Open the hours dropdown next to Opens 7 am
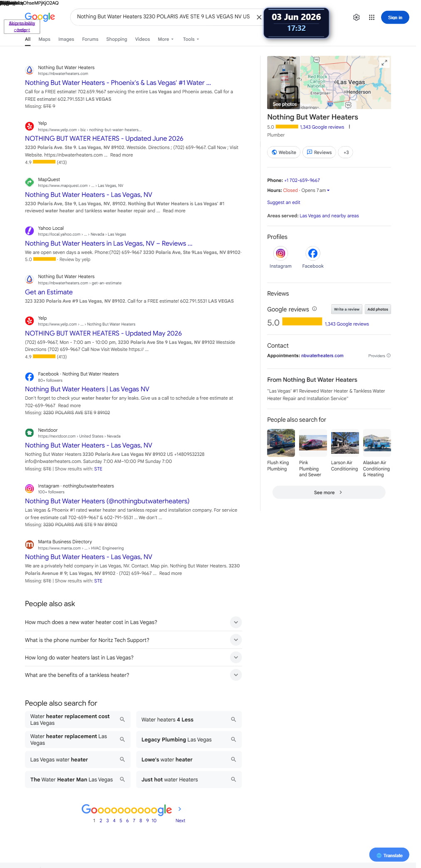 tap(328, 191)
